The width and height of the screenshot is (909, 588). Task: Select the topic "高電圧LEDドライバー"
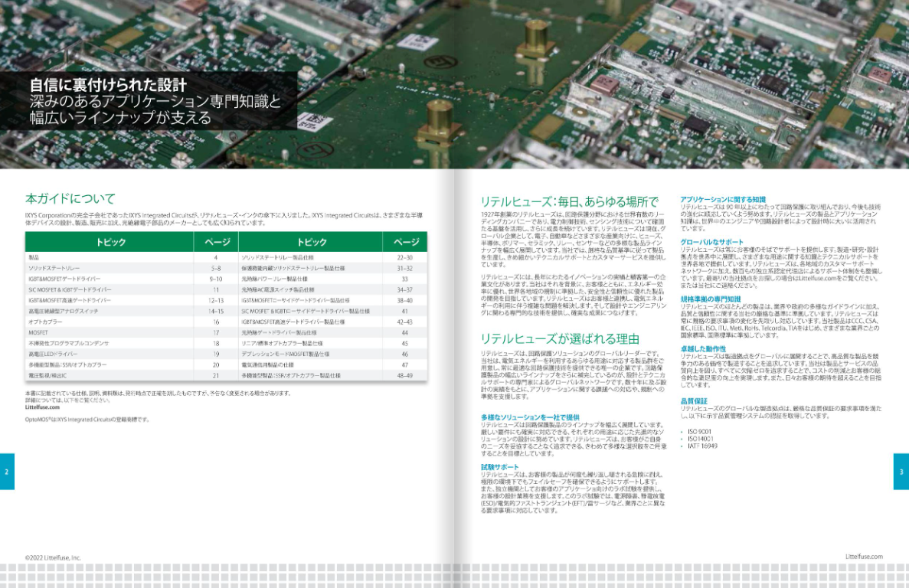(53, 354)
